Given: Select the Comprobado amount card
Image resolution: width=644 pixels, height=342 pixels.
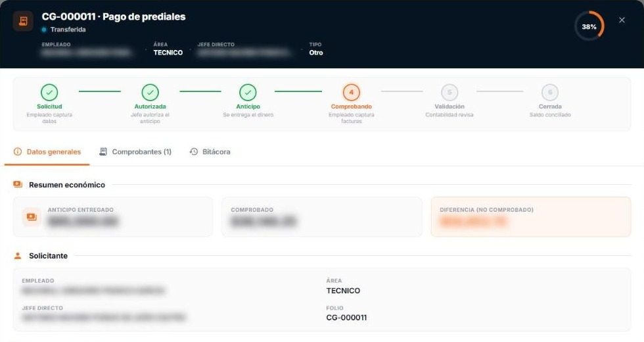Looking at the screenshot, I should coord(321,216).
